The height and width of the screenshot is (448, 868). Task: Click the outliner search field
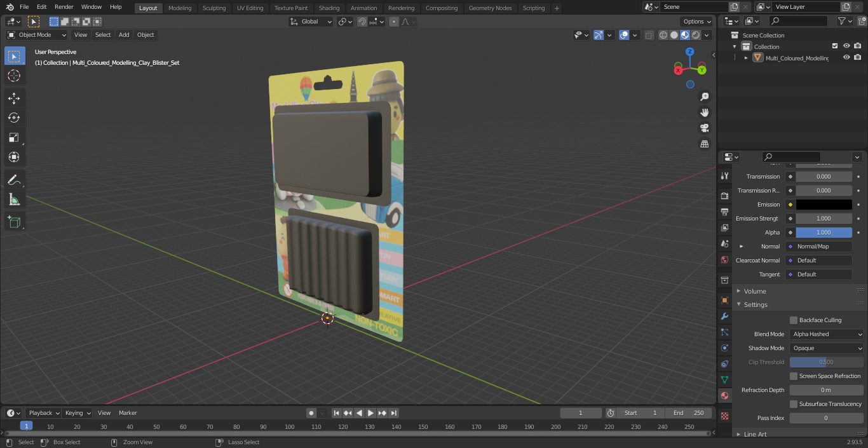click(x=798, y=21)
